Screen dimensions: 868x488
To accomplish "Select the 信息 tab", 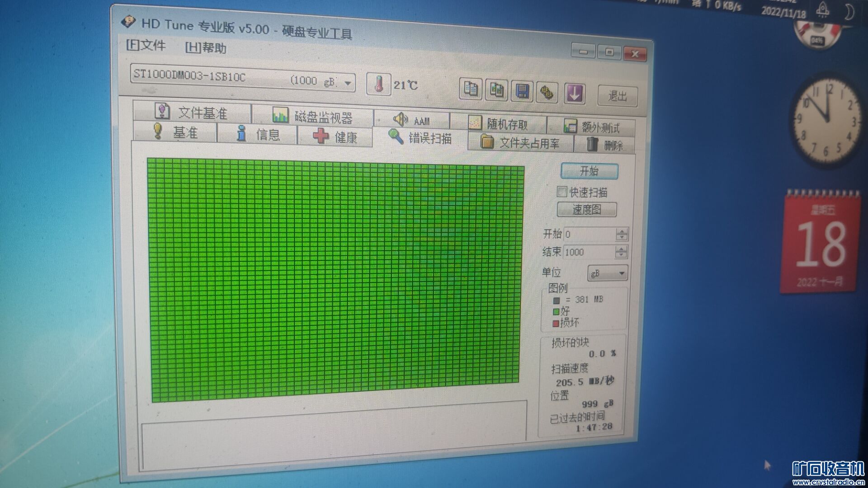I will [257, 134].
